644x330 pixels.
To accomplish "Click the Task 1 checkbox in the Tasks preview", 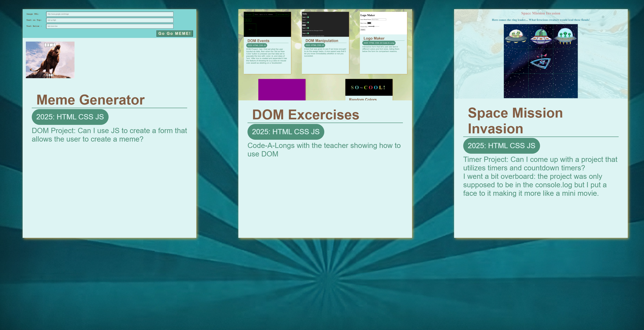I will tap(308, 17).
